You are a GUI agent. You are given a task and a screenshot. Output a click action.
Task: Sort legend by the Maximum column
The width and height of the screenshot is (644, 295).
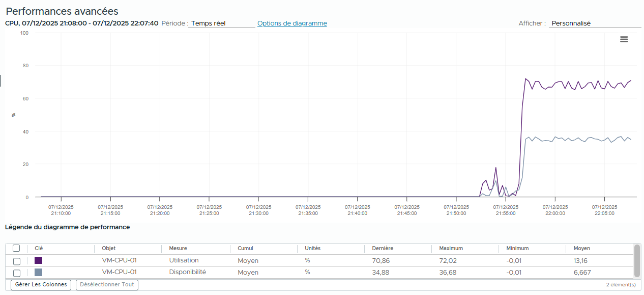(451, 249)
